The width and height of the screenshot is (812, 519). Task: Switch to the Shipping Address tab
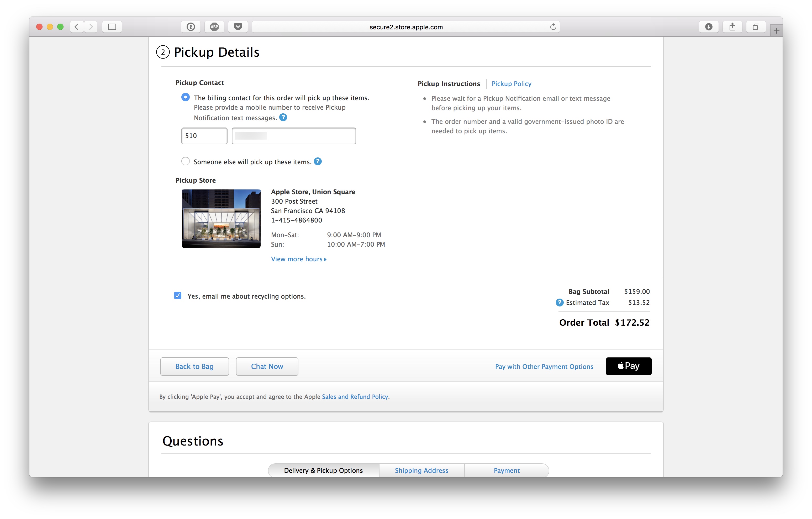pyautogui.click(x=421, y=470)
